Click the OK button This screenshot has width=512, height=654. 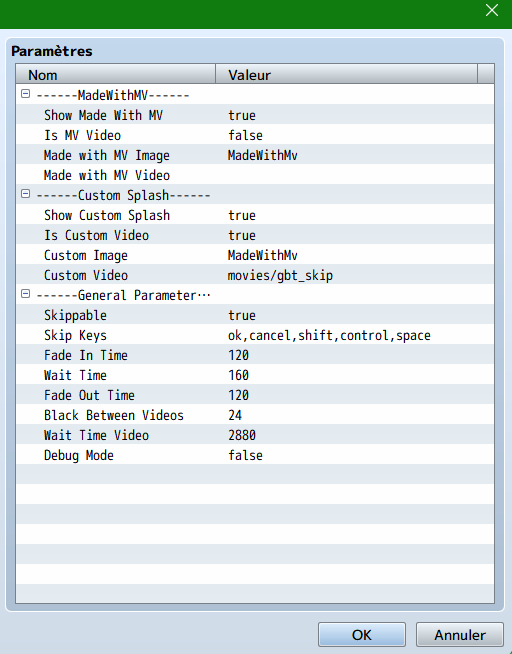pos(361,635)
